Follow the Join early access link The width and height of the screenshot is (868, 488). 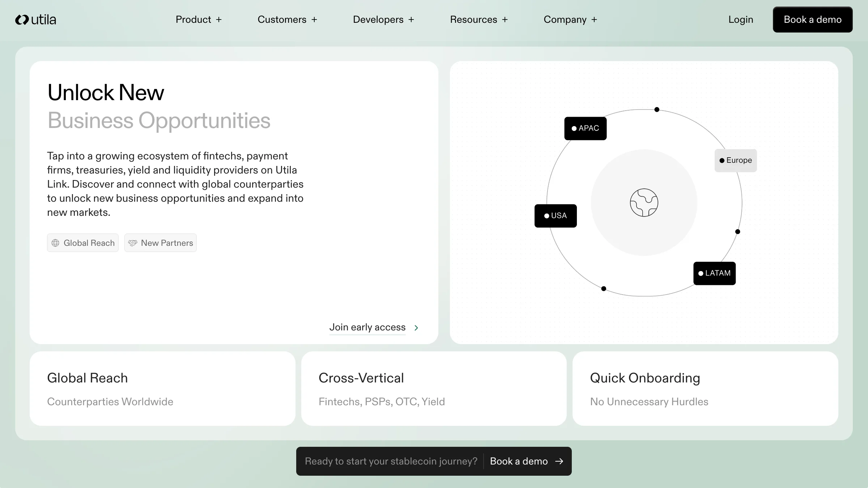click(x=367, y=327)
